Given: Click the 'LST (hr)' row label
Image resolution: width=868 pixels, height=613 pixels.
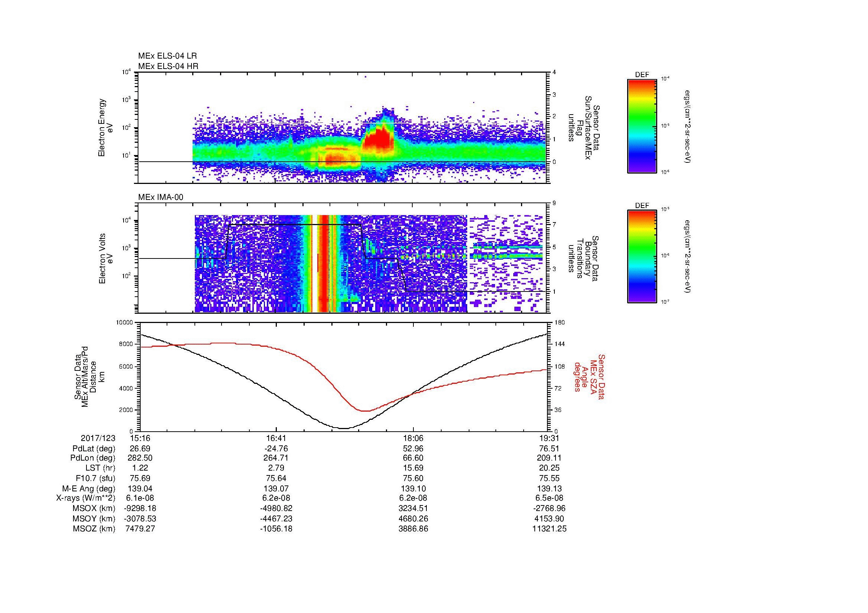Looking at the screenshot, I should [100, 468].
